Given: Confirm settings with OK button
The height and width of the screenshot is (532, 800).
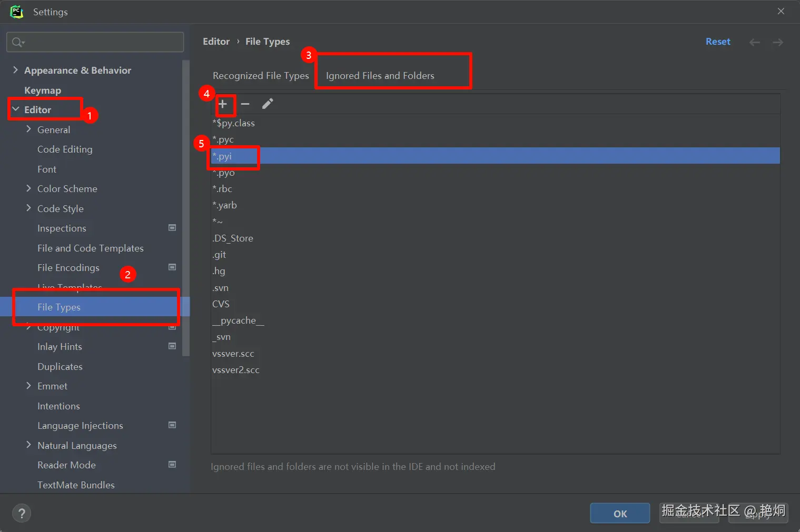Looking at the screenshot, I should [x=620, y=514].
